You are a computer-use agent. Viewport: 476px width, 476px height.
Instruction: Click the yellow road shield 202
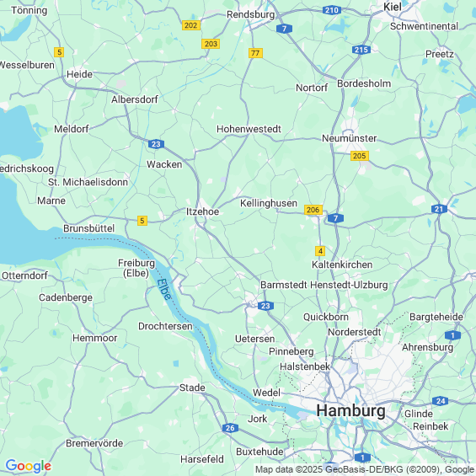coord(191,25)
